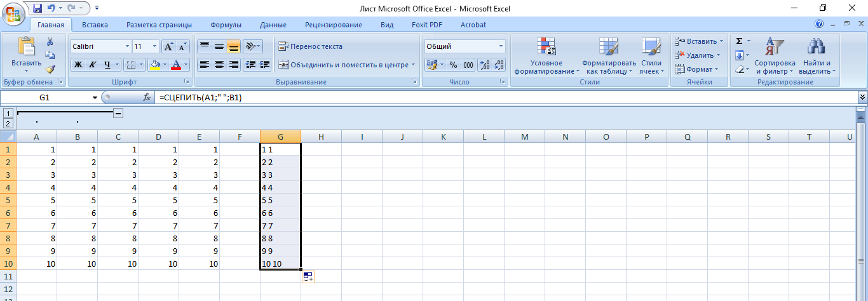Click Объединить и поместить в центре
868x301 pixels.
[347, 64]
